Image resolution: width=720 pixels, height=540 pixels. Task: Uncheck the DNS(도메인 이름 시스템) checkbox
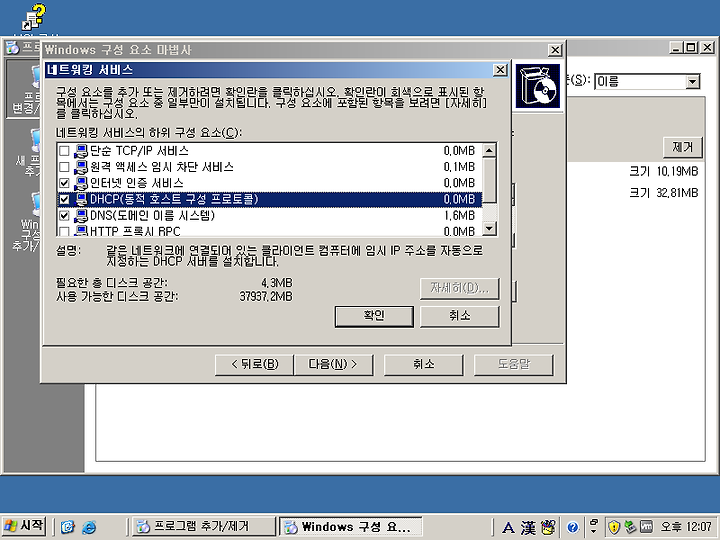click(x=64, y=215)
